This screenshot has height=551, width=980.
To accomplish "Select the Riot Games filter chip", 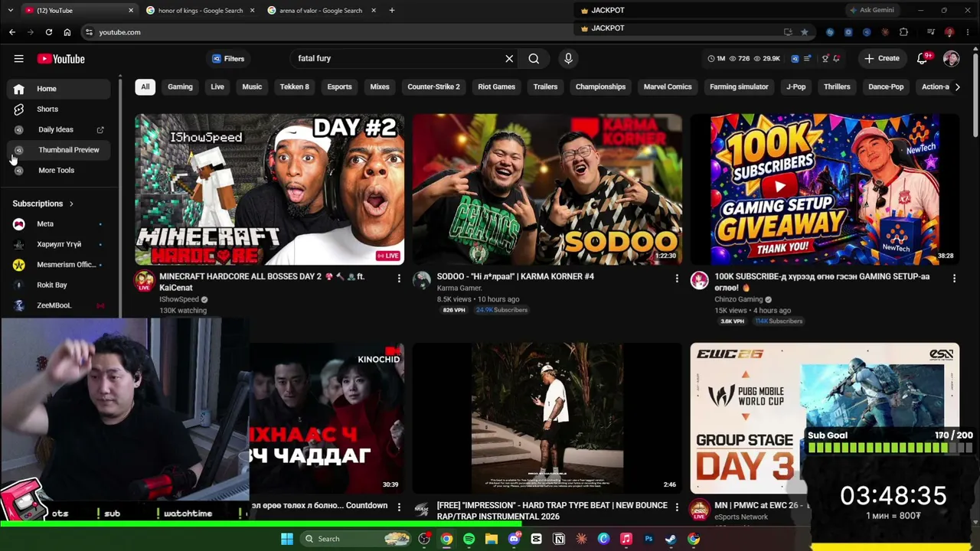I will pyautogui.click(x=496, y=86).
